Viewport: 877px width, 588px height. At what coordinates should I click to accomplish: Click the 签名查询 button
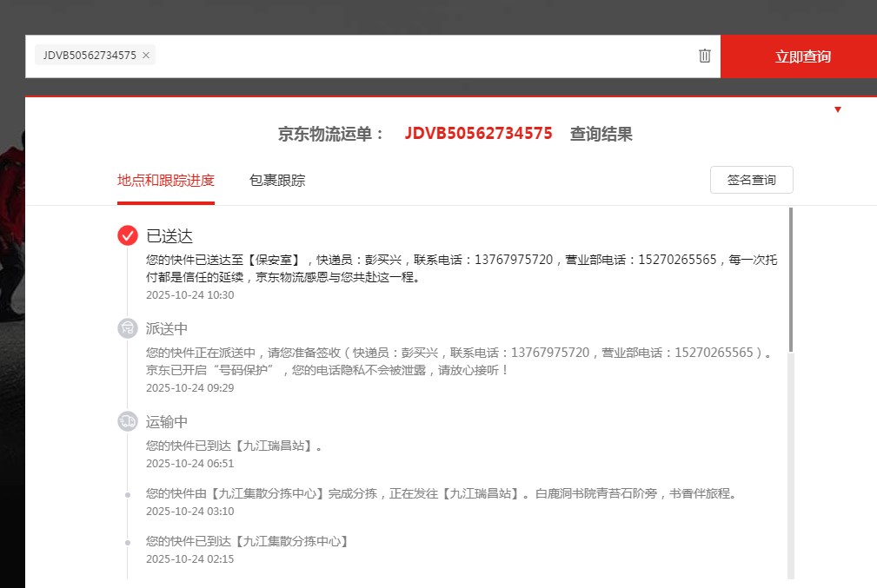[x=751, y=180]
